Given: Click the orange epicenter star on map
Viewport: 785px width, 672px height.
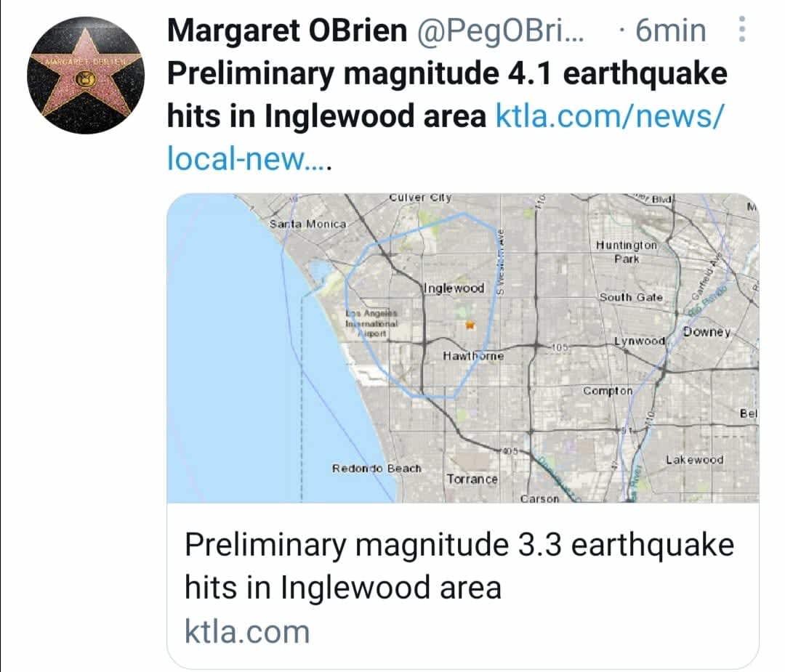Looking at the screenshot, I should 470,325.
